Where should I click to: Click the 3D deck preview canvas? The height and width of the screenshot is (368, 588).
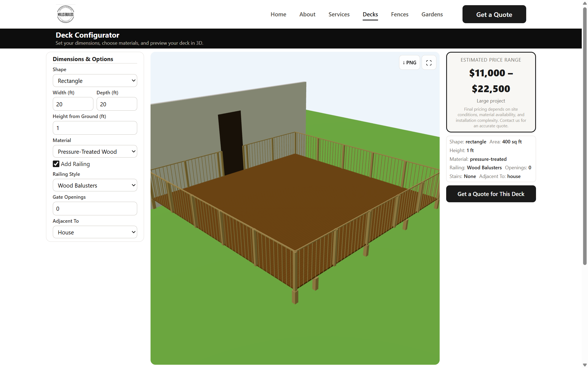295,208
